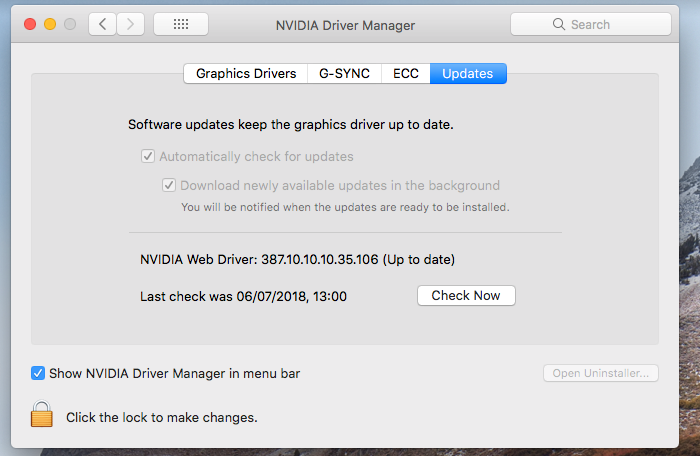The width and height of the screenshot is (700, 456).
Task: Go back with the left chevron button
Action: click(x=103, y=24)
